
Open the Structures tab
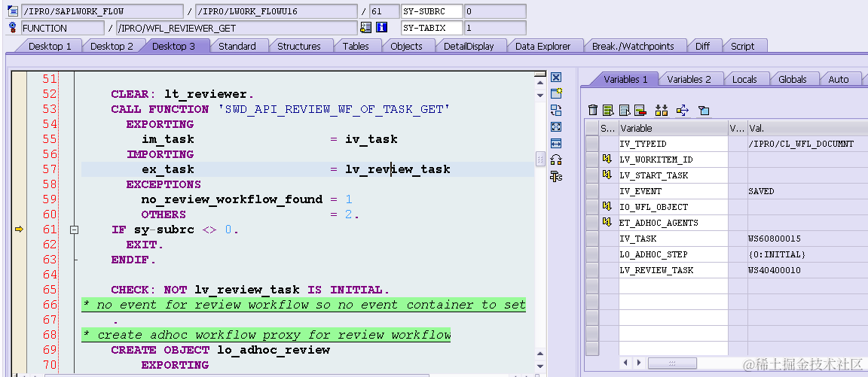(299, 47)
